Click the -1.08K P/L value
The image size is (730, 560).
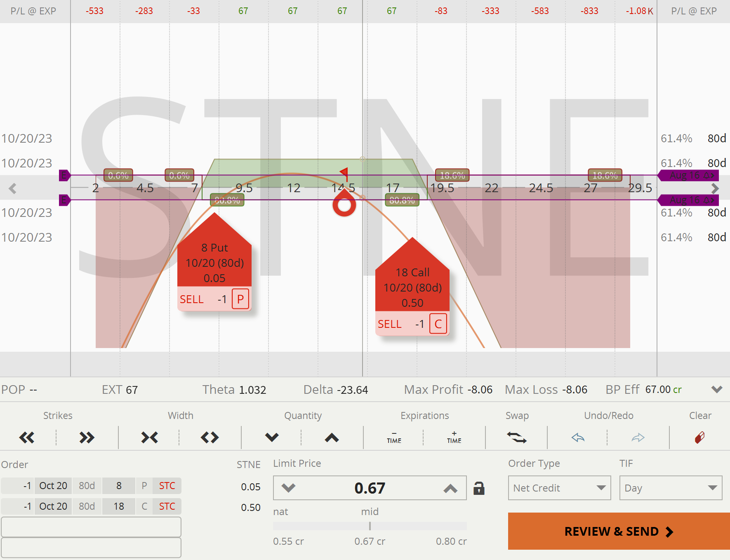tap(639, 11)
